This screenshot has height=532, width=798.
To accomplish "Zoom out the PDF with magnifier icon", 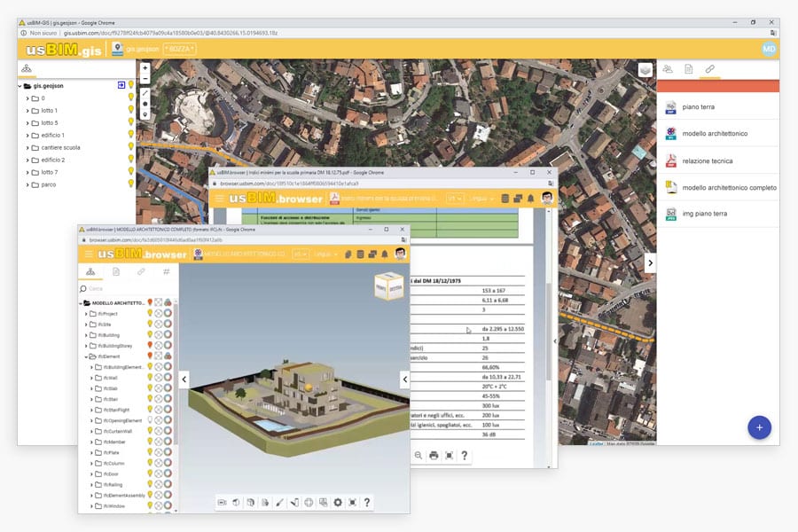I will click(x=418, y=456).
